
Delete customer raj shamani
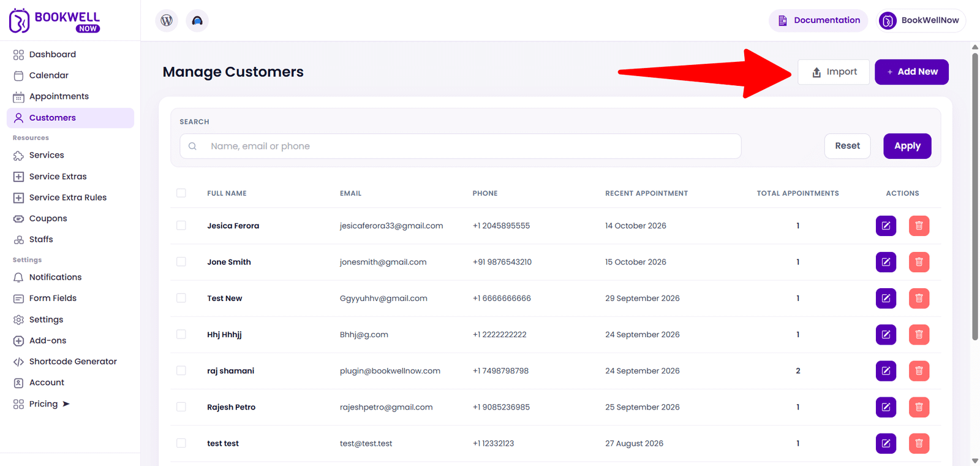tap(919, 370)
